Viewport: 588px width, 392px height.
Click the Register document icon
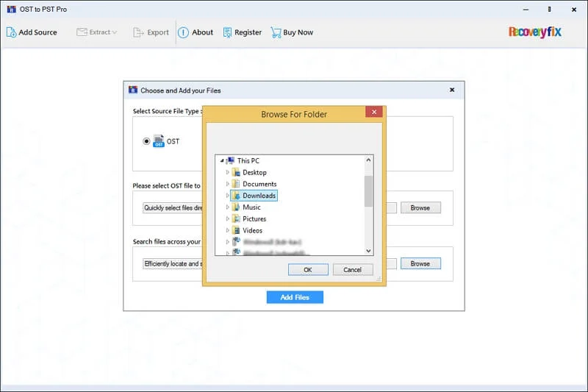(227, 32)
